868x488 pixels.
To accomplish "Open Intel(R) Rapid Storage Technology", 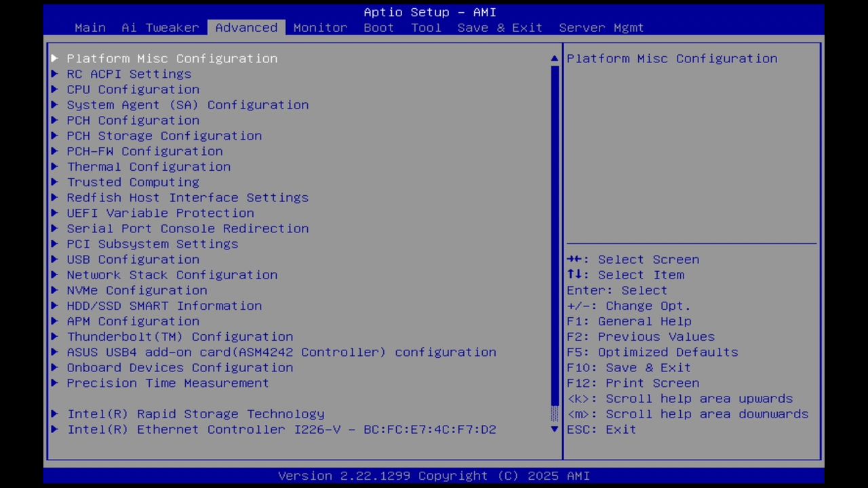I will tap(195, 413).
